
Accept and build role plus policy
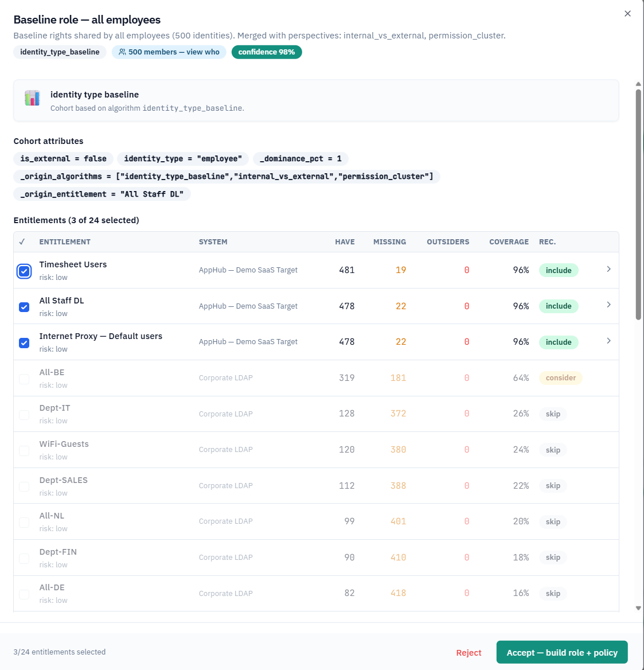click(562, 652)
